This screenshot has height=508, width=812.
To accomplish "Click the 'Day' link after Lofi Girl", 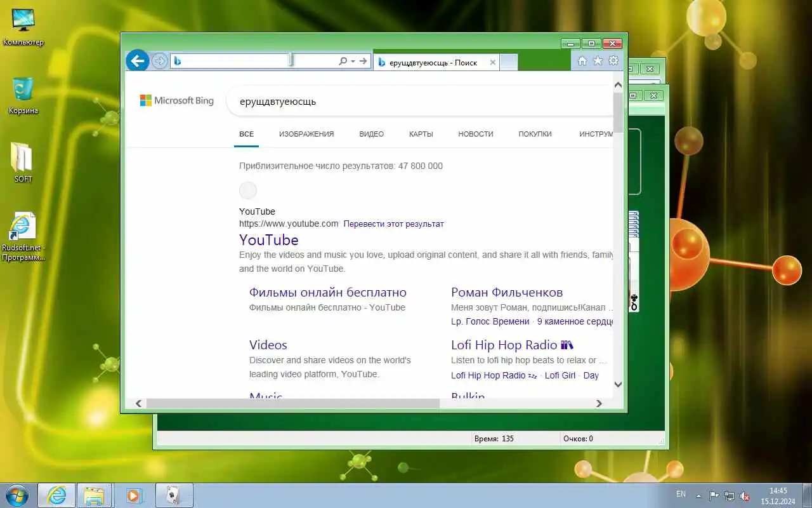I will point(591,375).
